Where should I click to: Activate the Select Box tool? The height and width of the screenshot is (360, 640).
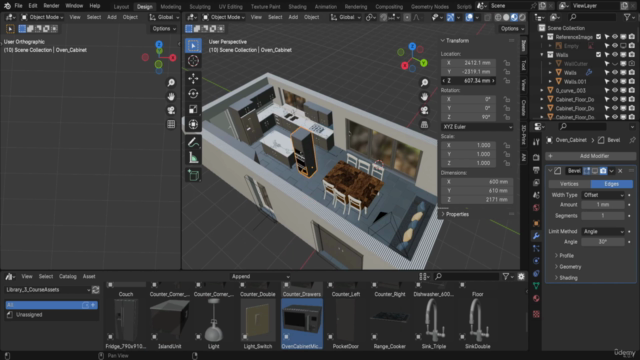point(193,45)
